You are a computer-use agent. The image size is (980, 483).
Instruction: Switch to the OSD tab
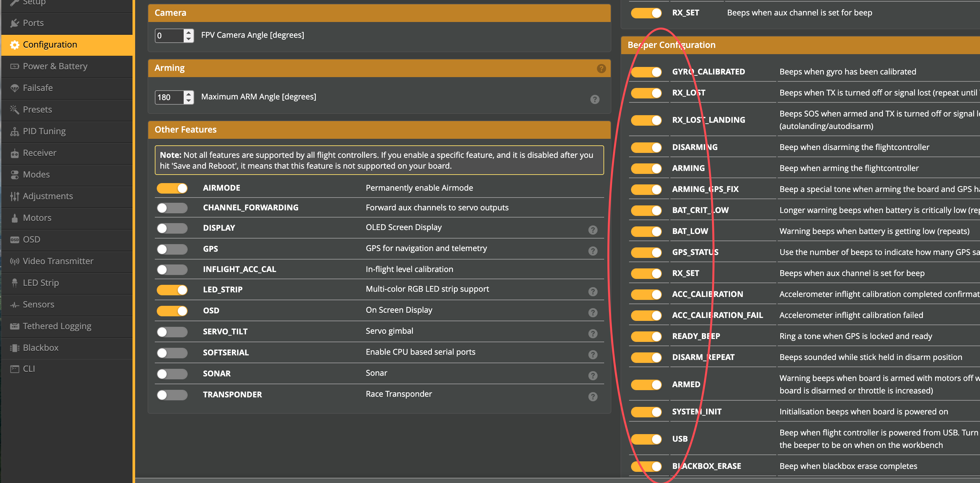(31, 240)
